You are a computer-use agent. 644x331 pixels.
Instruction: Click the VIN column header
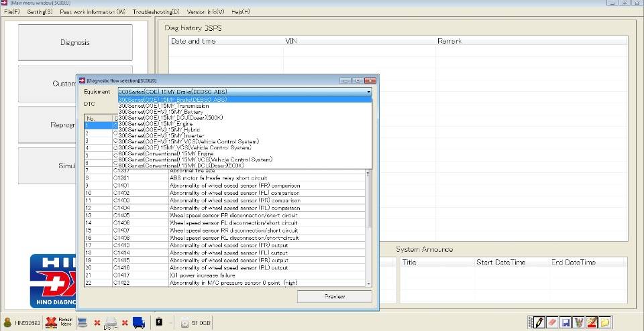click(x=360, y=41)
